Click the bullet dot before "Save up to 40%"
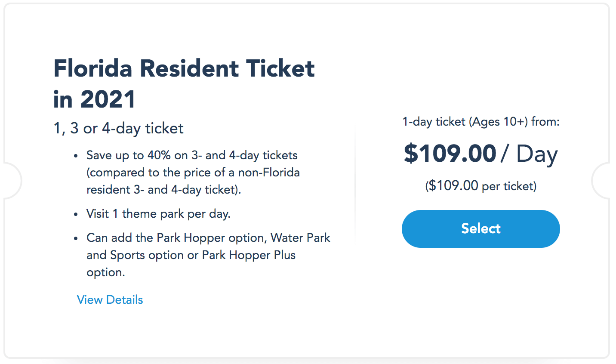Image resolution: width=616 pixels, height=364 pixels. tap(76, 156)
